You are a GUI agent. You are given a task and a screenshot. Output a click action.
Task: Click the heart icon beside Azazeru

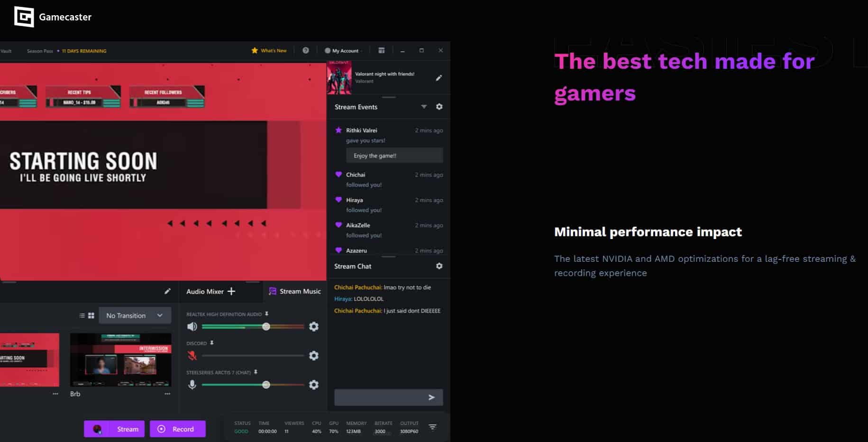click(338, 250)
